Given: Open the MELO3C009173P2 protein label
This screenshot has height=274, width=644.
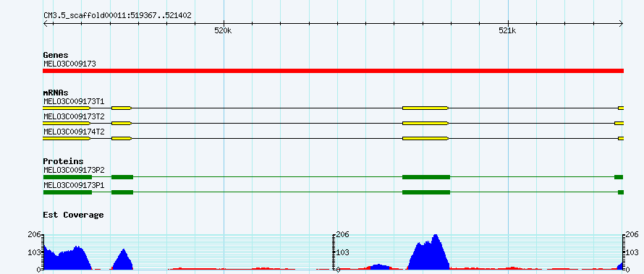Looking at the screenshot, I should point(74,170).
